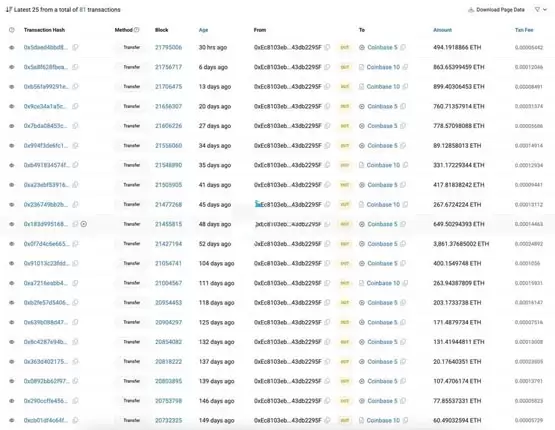The image size is (555, 430).
Task: Sort the table by the Age column header
Action: [203, 30]
